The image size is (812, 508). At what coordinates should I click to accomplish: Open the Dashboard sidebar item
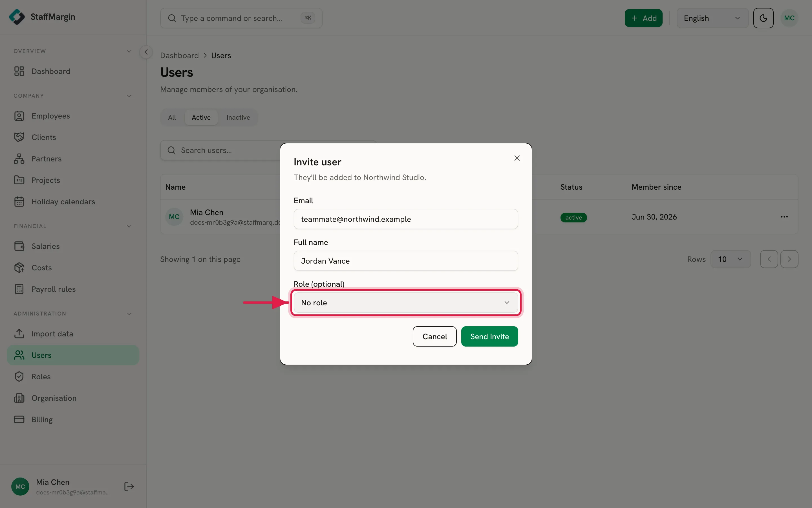point(73,71)
